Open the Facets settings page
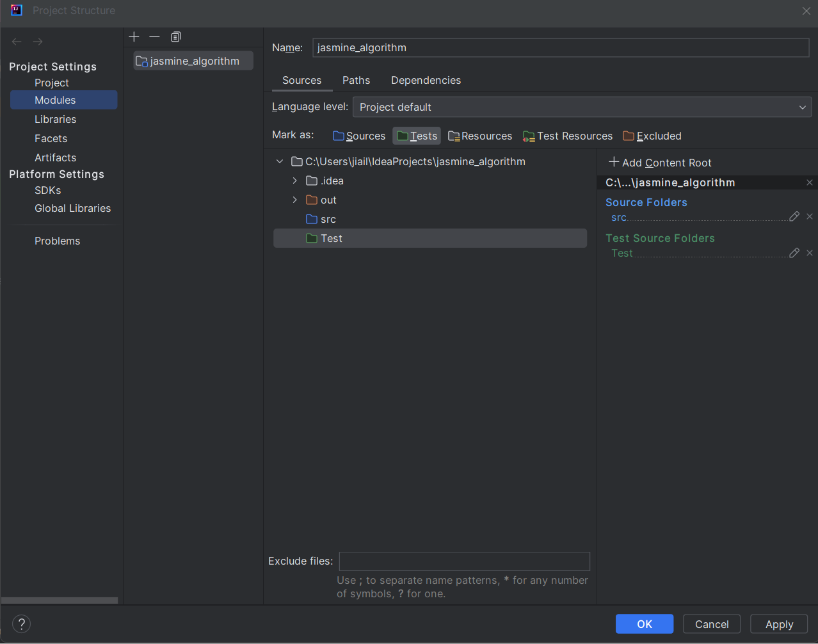The image size is (818, 644). pyautogui.click(x=51, y=138)
